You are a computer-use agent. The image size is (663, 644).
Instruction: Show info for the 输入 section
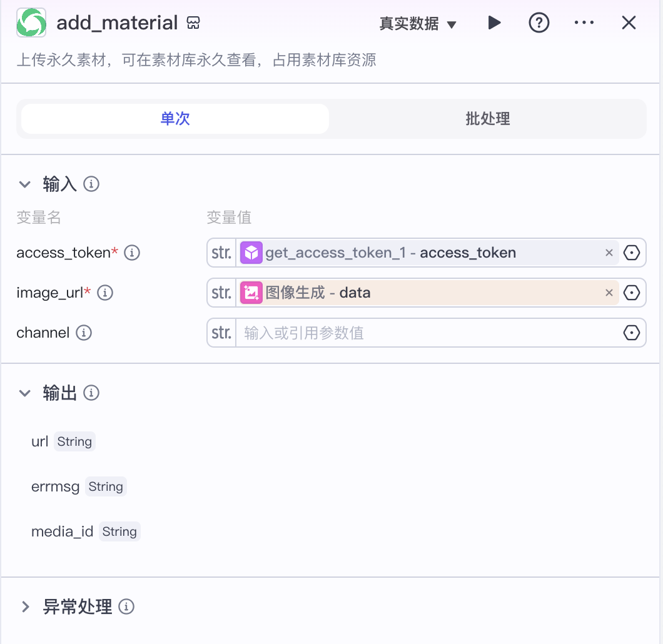[x=91, y=184]
